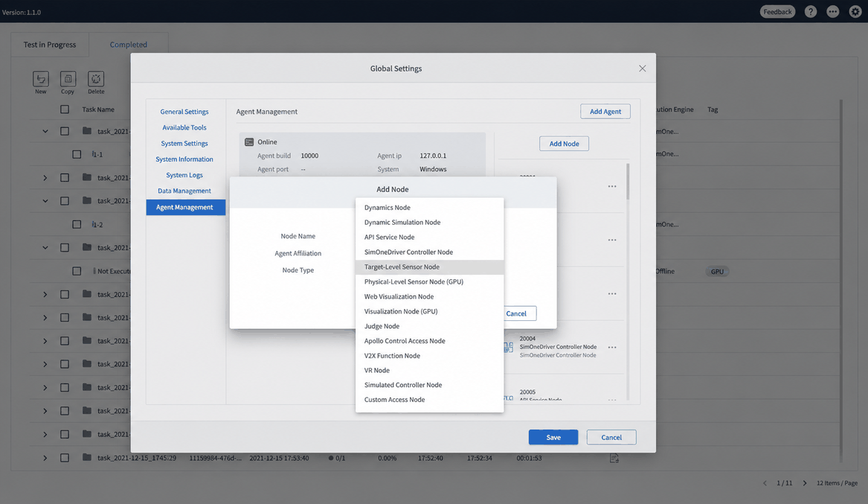
Task: Check the box for row 1-1
Action: 77,154
